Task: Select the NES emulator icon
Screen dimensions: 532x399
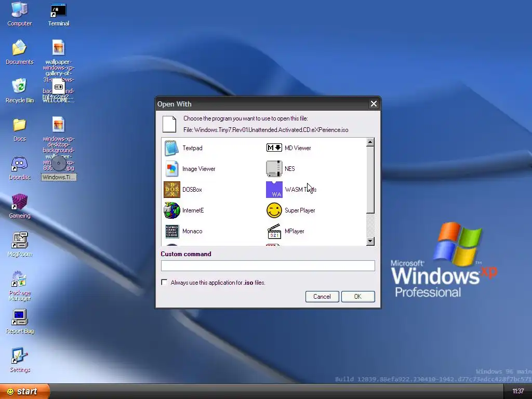Action: (x=274, y=169)
